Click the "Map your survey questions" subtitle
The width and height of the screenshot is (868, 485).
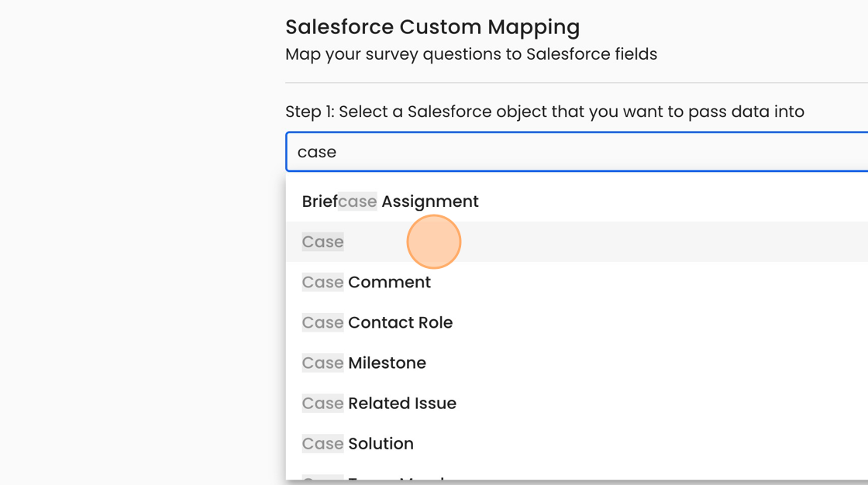[470, 54]
